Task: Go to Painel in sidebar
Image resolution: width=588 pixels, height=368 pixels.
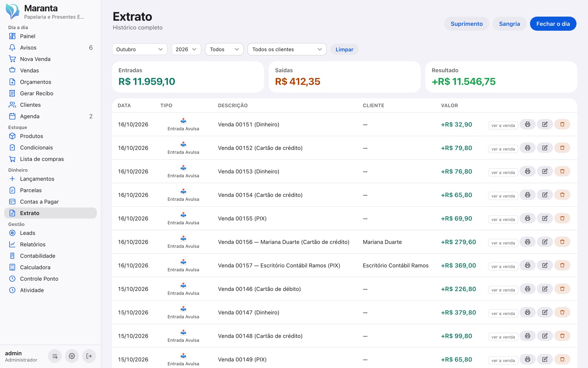Action: click(x=50, y=36)
